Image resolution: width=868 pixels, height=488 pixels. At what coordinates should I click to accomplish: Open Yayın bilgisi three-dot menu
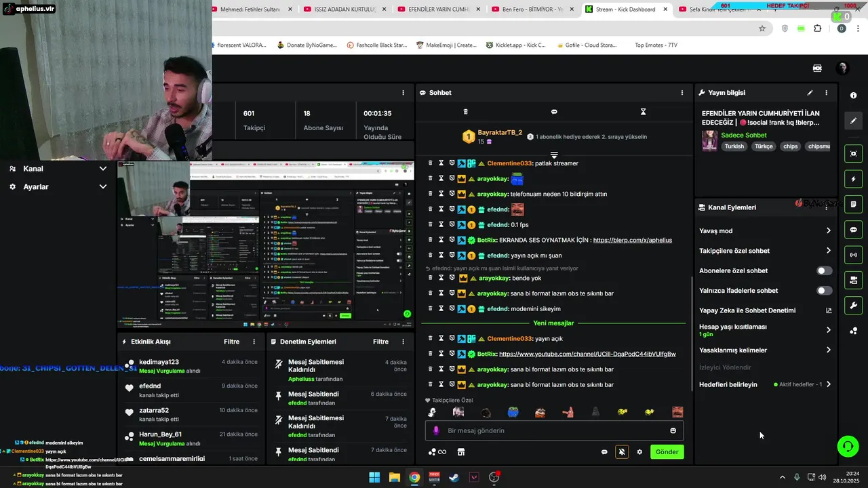826,93
